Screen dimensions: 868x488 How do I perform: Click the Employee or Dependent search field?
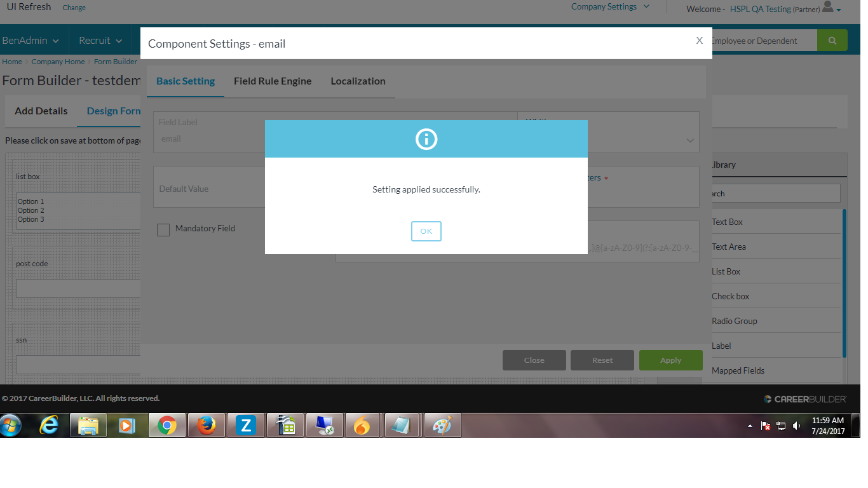coord(761,41)
